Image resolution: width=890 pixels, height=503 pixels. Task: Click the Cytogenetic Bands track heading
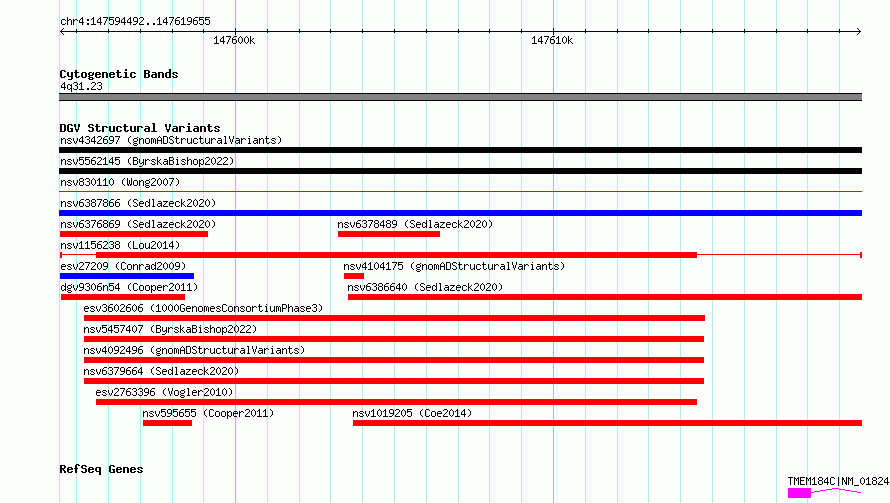(119, 74)
